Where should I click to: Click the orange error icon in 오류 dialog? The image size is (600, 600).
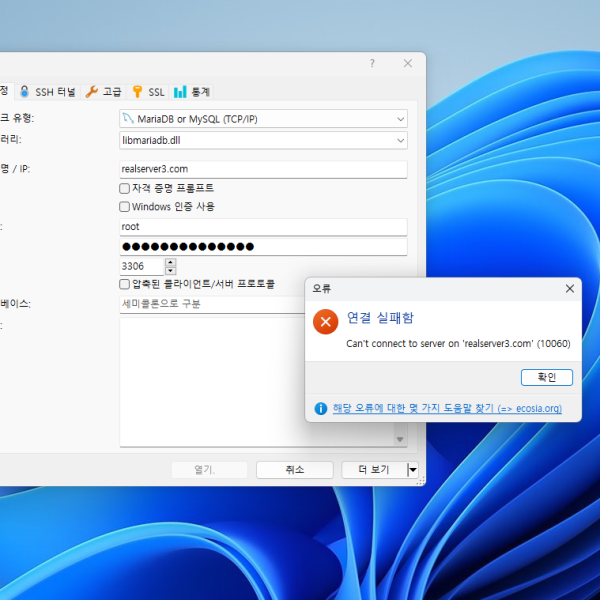[325, 322]
